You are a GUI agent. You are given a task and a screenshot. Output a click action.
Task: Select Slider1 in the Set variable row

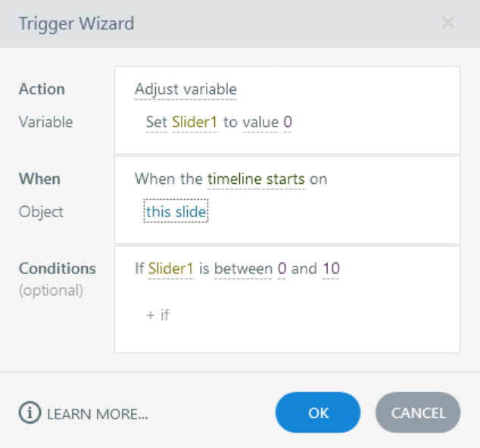[x=195, y=122]
